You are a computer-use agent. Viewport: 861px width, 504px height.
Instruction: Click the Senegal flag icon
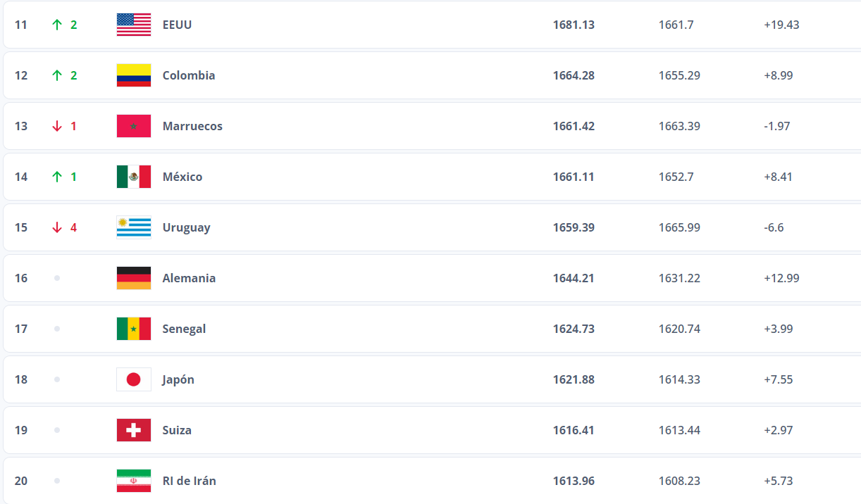click(x=134, y=329)
